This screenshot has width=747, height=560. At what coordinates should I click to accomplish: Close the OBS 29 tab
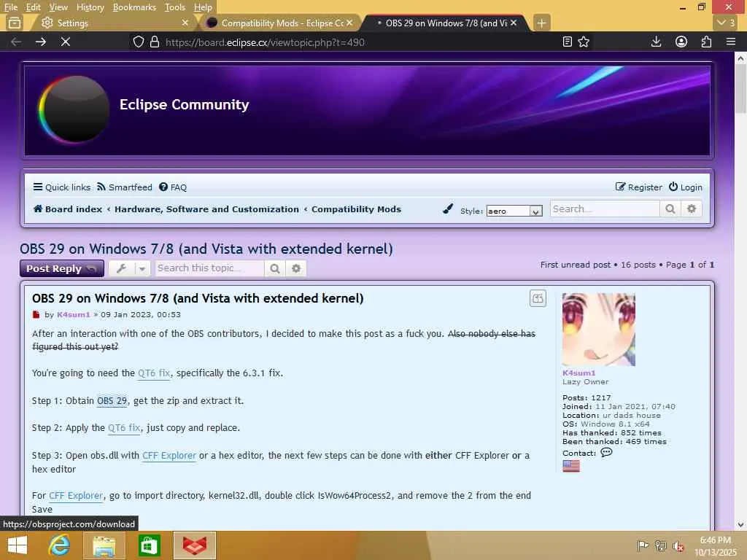point(514,23)
